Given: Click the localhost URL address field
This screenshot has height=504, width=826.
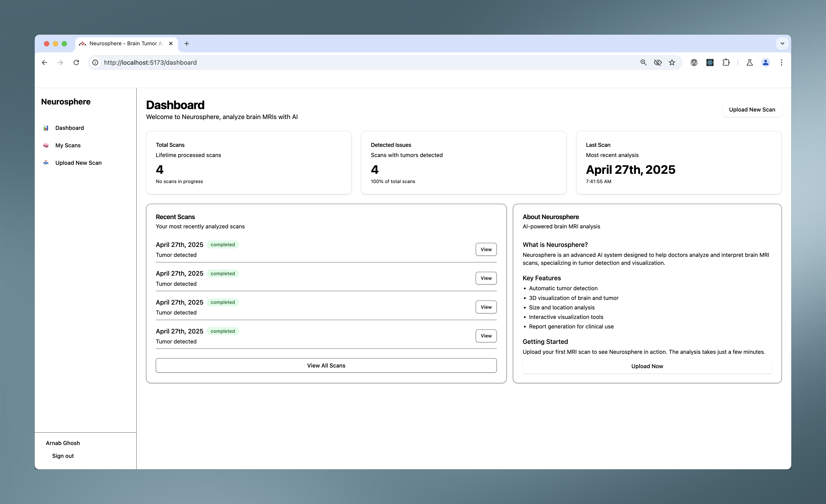Looking at the screenshot, I should 302,63.
